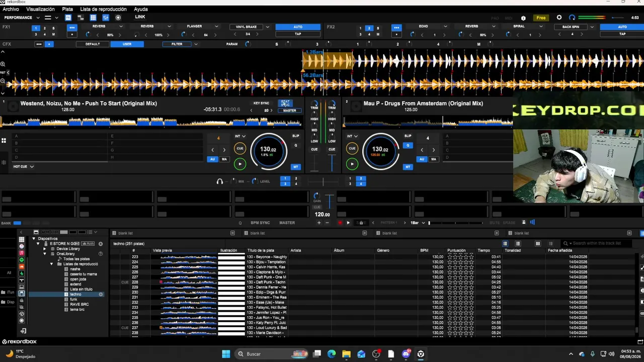This screenshot has width=644, height=362.
Task: Open the Windows Start menu
Action: (x=226, y=354)
